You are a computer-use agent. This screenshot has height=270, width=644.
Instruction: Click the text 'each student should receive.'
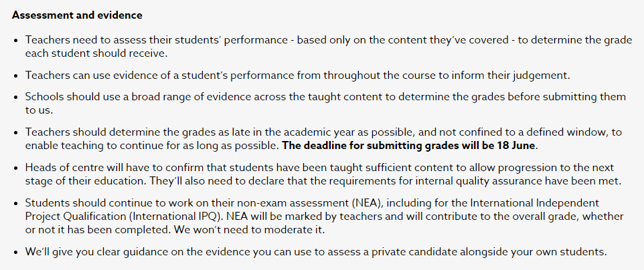96,53
